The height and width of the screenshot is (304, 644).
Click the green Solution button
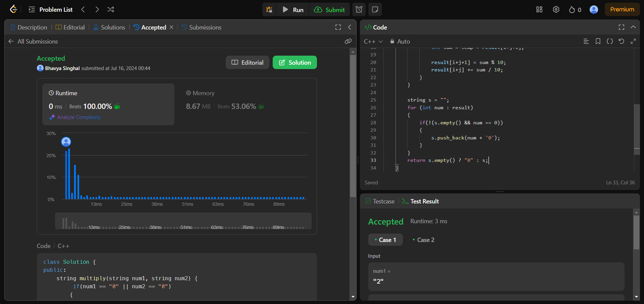click(x=295, y=62)
